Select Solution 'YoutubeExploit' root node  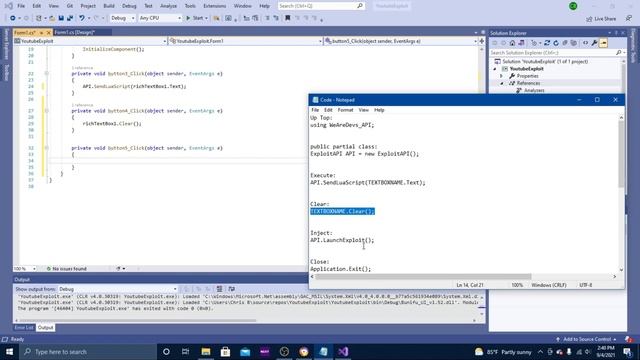click(x=541, y=61)
